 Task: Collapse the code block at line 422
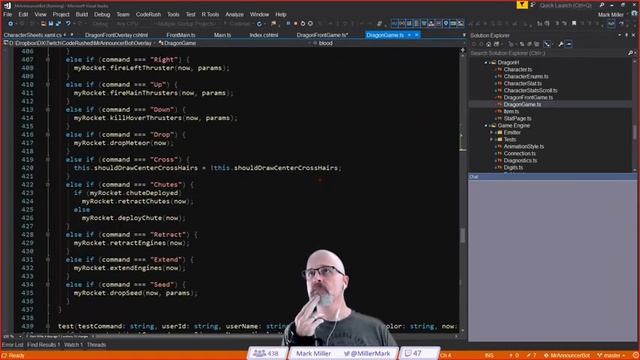[48, 184]
